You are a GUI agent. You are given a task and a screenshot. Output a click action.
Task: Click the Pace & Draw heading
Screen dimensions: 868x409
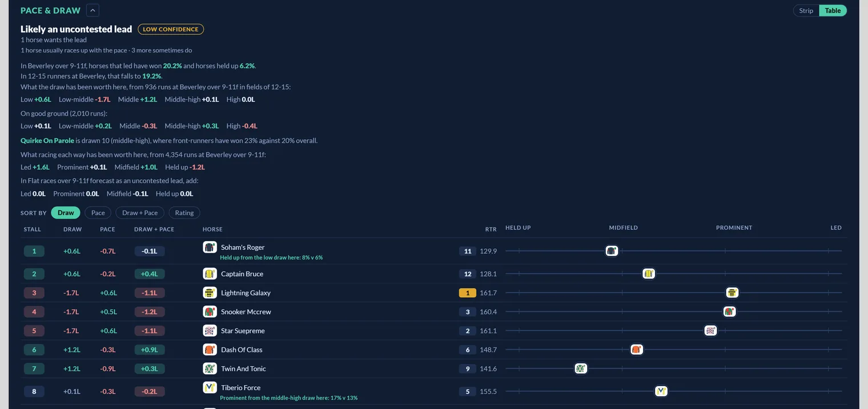pyautogui.click(x=50, y=10)
